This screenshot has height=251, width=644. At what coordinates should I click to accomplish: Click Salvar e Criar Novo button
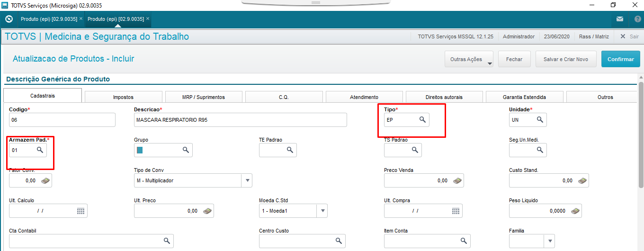[x=566, y=59]
